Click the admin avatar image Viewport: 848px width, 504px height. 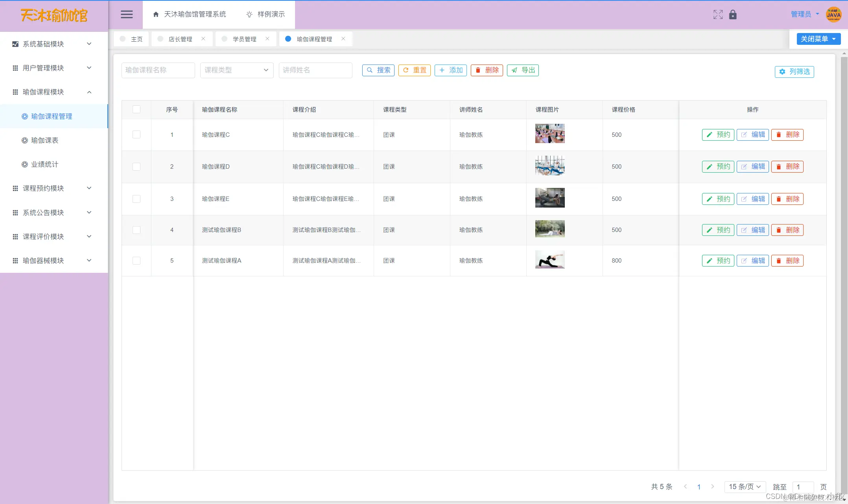click(833, 15)
